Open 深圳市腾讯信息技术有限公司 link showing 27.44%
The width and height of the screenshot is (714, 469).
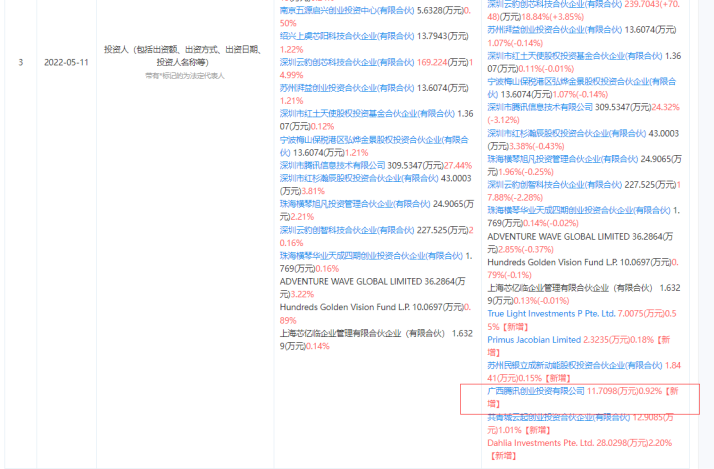point(333,165)
